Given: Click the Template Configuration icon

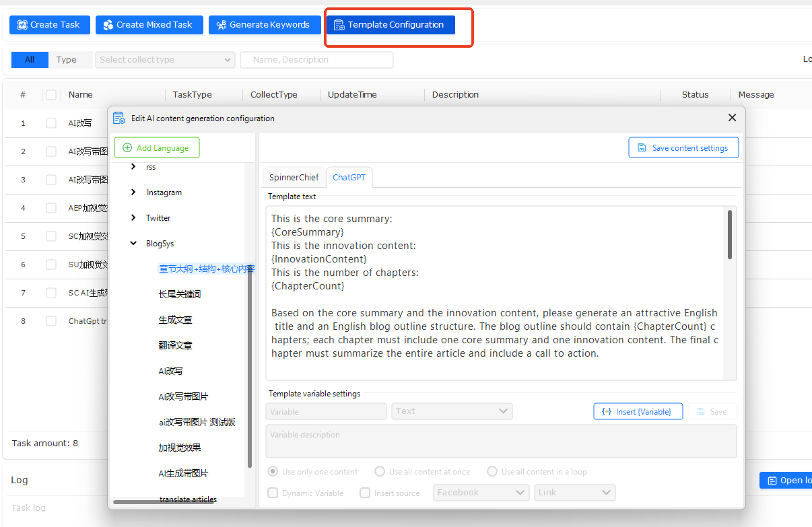Looking at the screenshot, I should pos(339,25).
